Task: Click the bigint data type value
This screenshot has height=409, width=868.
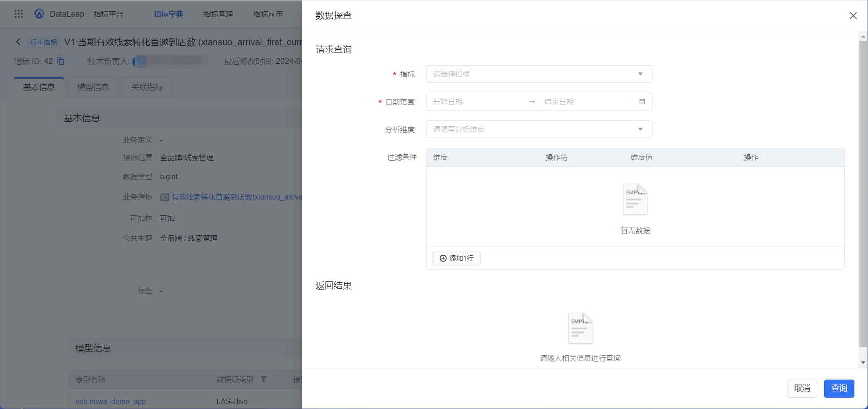Action: pyautogui.click(x=169, y=177)
